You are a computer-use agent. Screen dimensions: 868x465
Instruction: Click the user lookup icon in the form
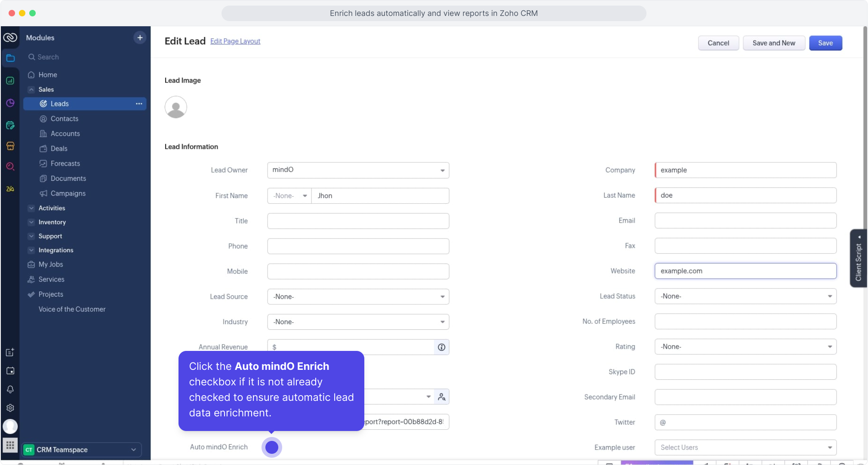click(441, 397)
